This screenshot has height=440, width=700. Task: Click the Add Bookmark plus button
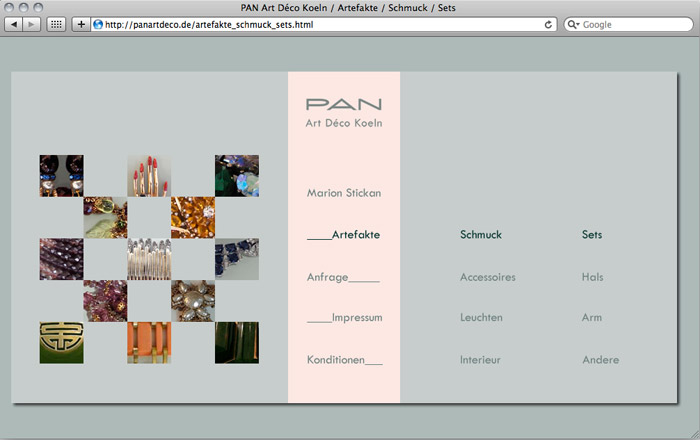click(81, 24)
